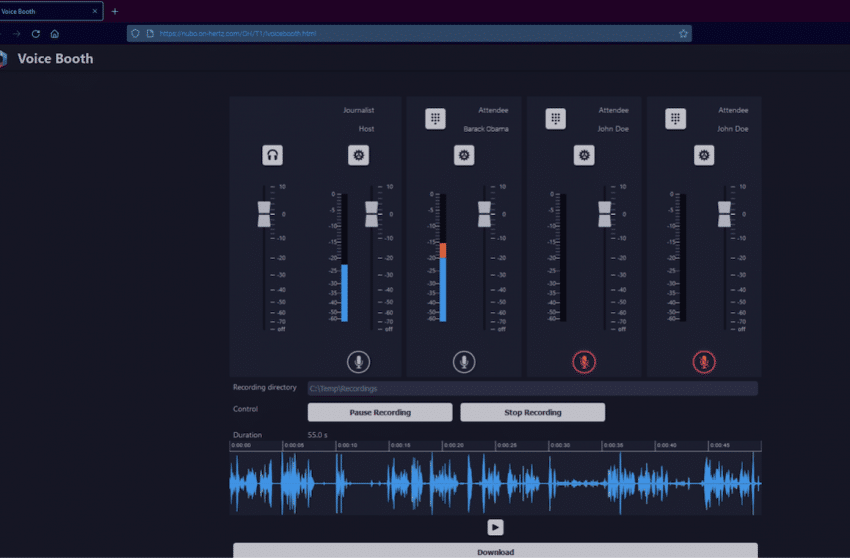The width and height of the screenshot is (850, 560).
Task: Play the recorded waveform audio
Action: [495, 527]
